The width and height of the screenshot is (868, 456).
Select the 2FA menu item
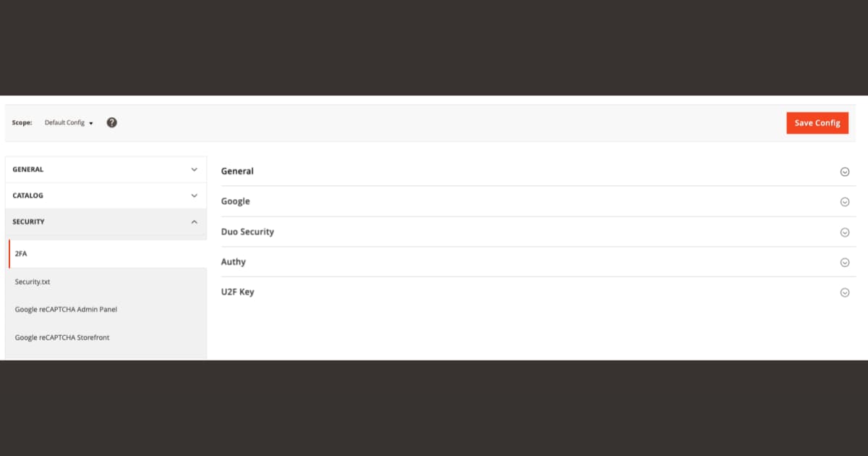pyautogui.click(x=22, y=253)
